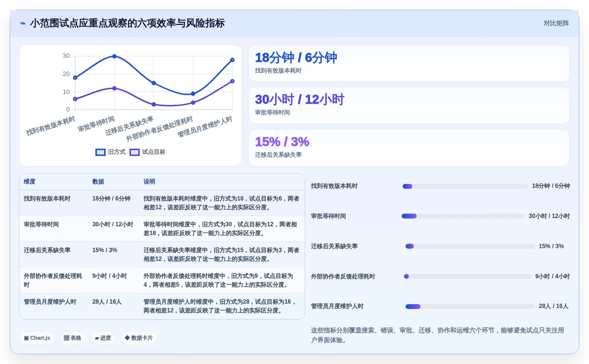Click progress value label 28人 / 16人
589x364 pixels.
(553, 307)
